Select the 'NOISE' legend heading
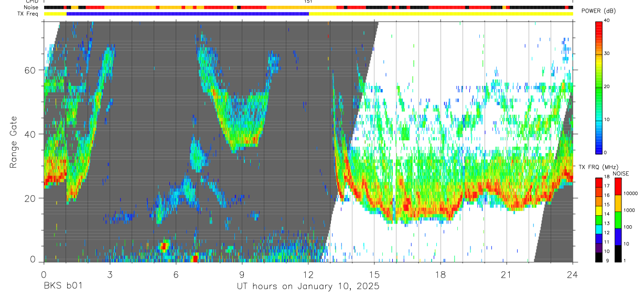Screen dimensions: 644x297 621,173
